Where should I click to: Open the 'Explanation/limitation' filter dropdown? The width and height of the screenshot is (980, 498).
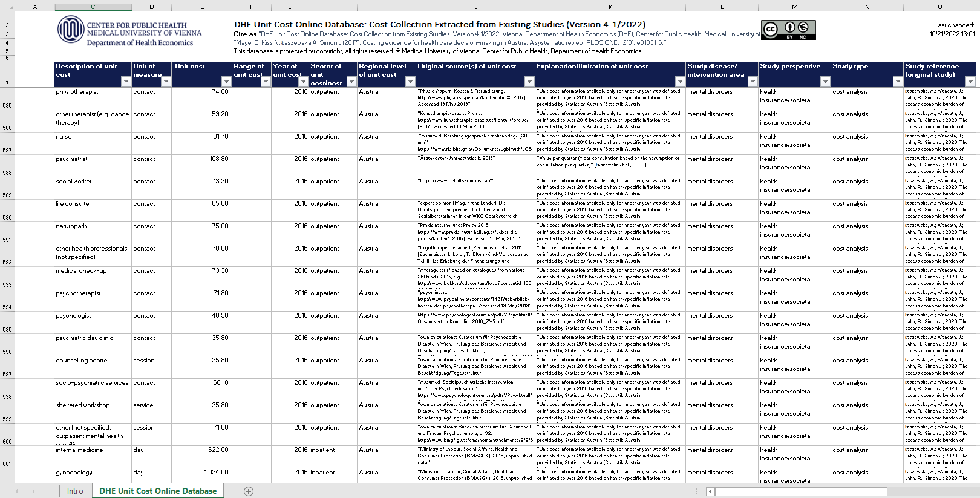point(679,82)
